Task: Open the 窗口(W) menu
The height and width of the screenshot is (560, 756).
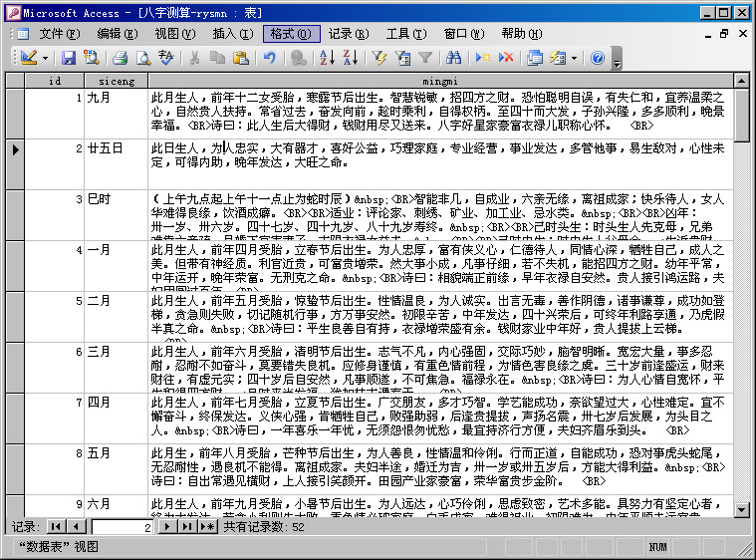Action: [x=464, y=34]
